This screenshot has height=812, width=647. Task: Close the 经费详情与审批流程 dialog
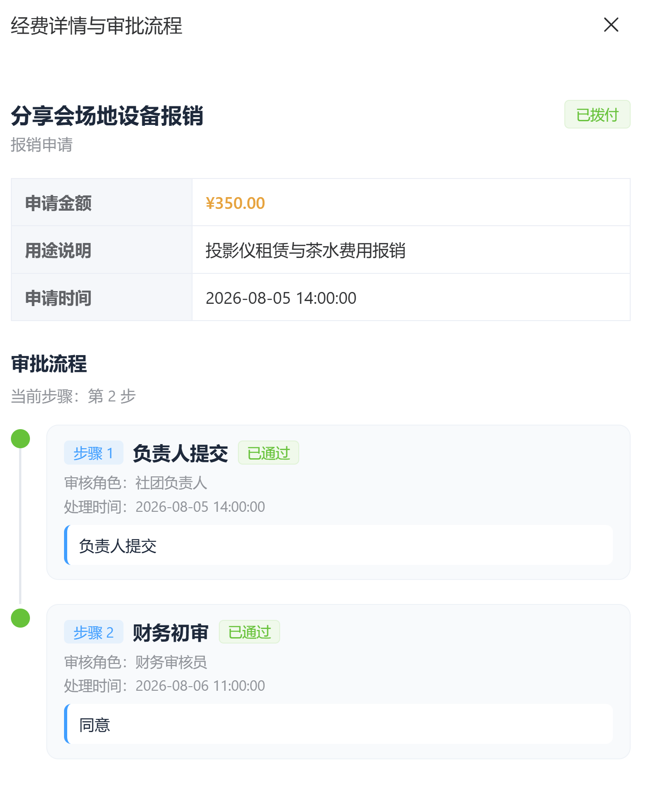click(611, 25)
